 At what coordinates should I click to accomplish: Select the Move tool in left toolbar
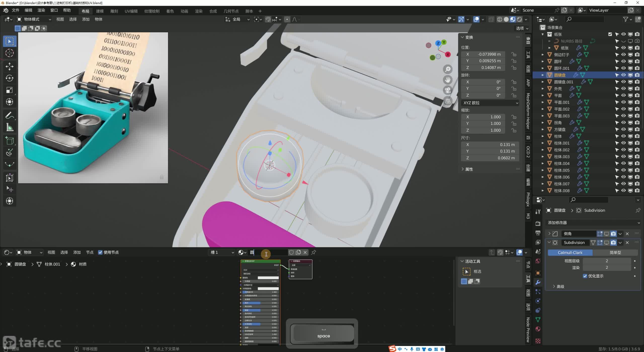click(10, 66)
